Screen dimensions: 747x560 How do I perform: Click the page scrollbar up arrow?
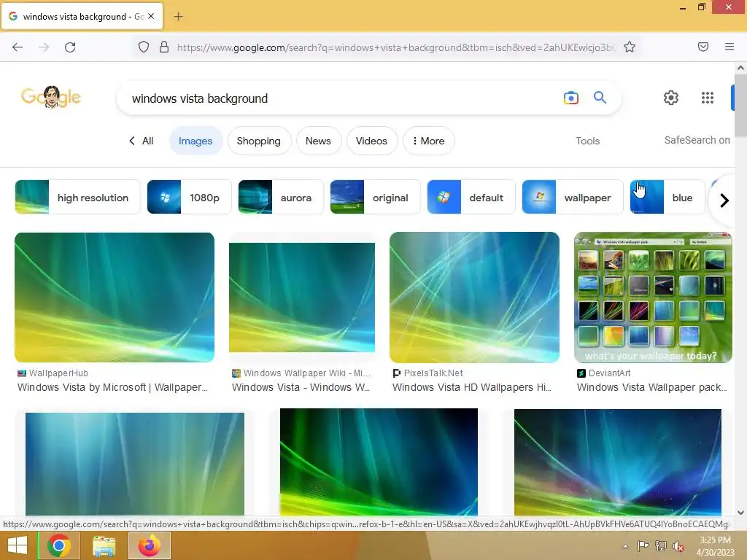(740, 68)
